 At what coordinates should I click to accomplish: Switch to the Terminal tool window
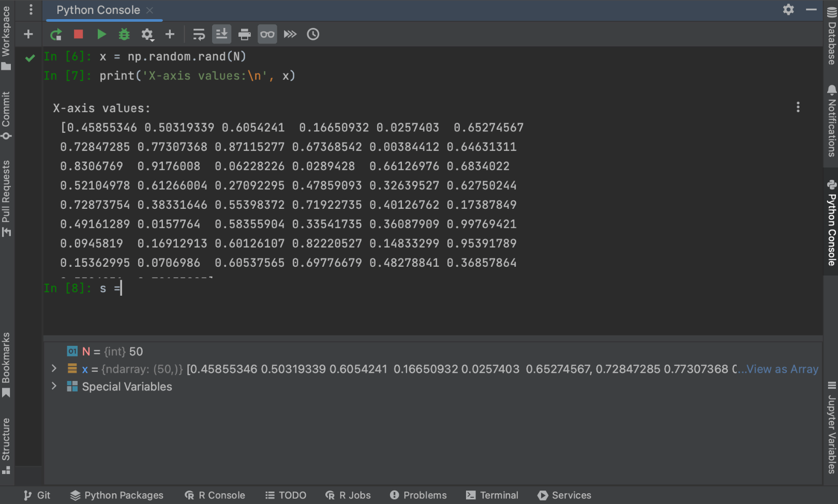(492, 495)
